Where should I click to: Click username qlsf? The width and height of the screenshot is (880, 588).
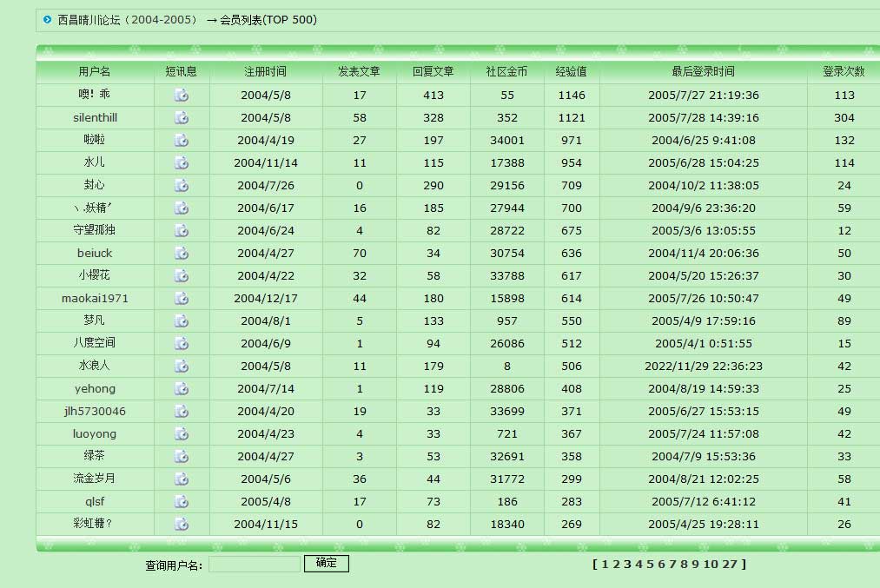coord(95,502)
